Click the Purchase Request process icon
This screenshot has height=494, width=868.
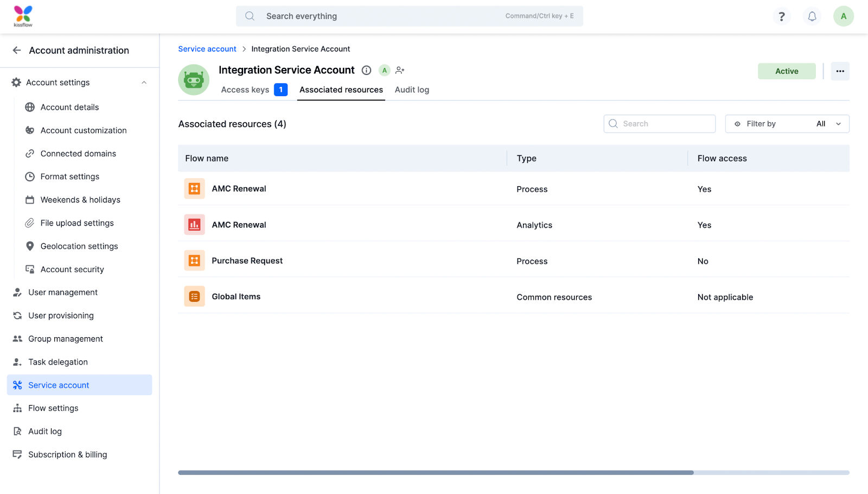click(194, 261)
